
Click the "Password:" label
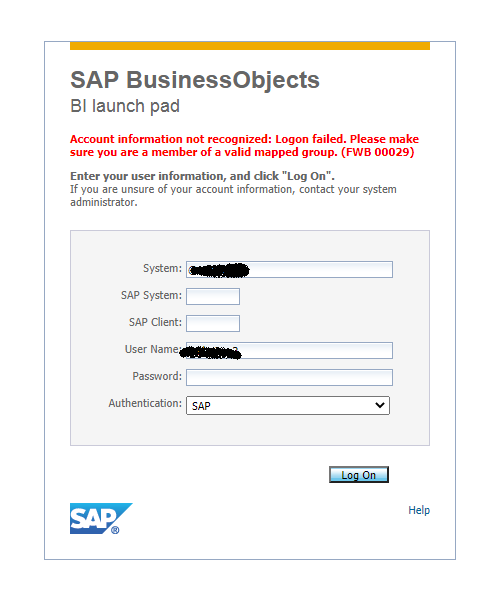[157, 376]
